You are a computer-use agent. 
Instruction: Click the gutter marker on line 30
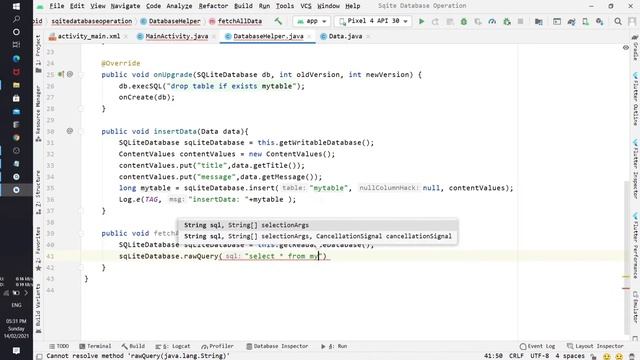(70, 131)
